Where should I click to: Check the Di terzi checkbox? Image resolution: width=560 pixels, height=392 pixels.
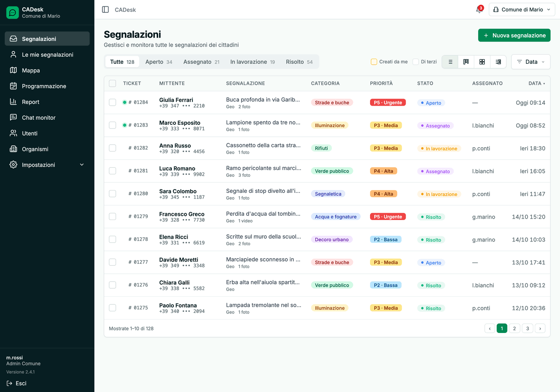coord(416,62)
